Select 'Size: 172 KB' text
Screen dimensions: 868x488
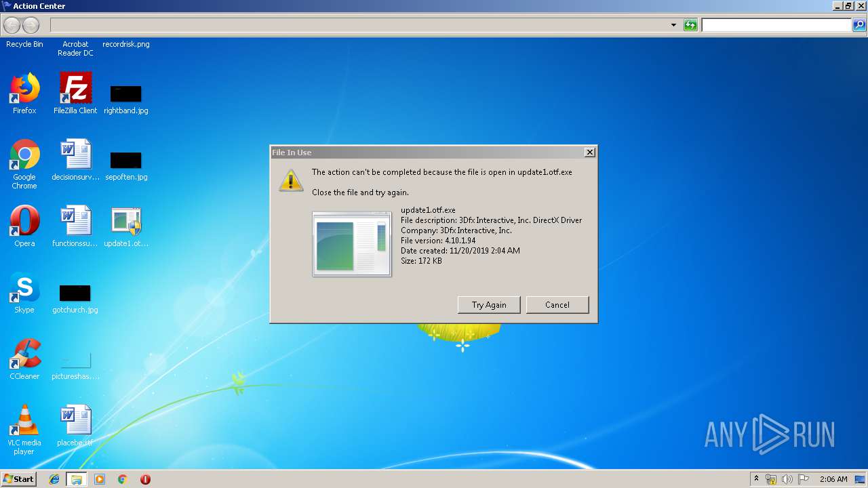421,261
